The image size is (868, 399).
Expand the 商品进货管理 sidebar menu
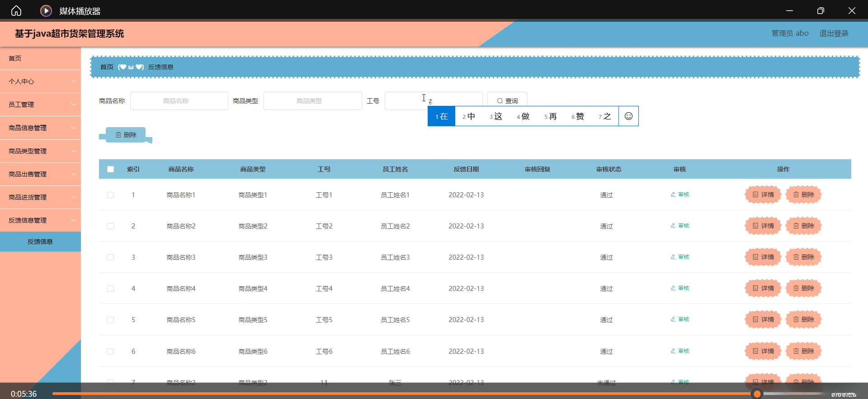[40, 197]
